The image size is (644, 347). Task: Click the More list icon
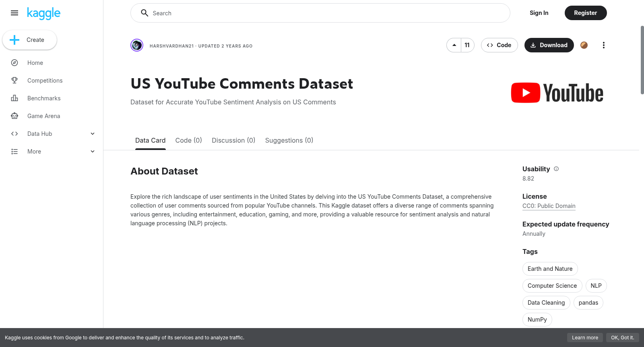[14, 152]
